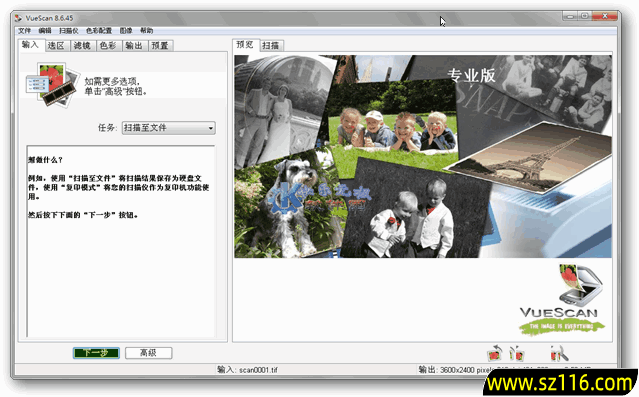This screenshot has height=397, width=639.
Task: Switch to the 滤镜 tab
Action: 82,46
